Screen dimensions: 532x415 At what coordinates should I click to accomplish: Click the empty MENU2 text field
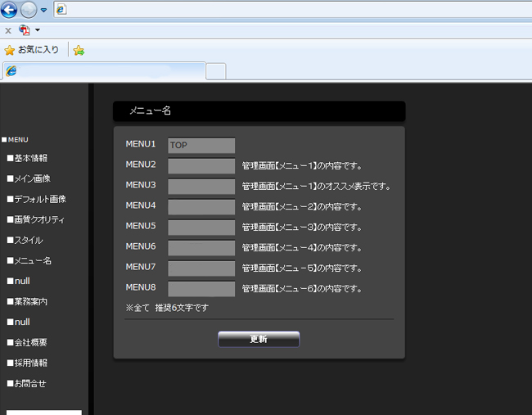click(201, 166)
